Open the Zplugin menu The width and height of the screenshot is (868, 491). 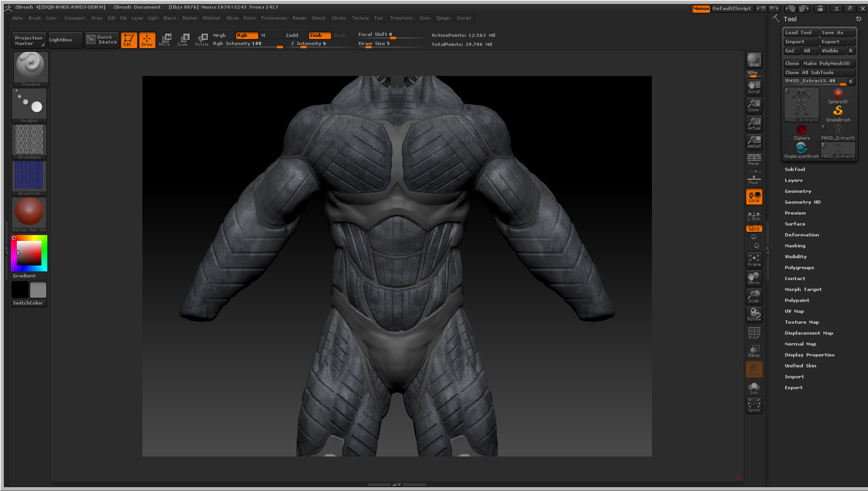pos(443,18)
